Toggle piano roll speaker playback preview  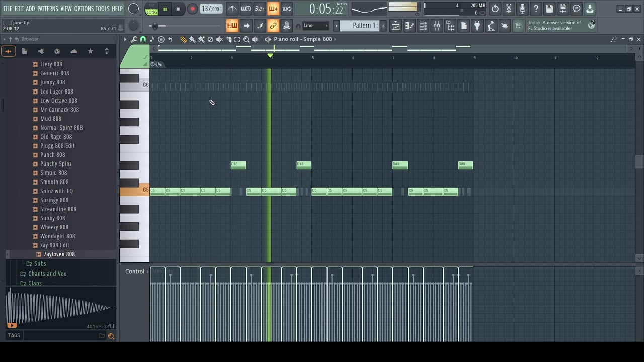click(x=256, y=39)
